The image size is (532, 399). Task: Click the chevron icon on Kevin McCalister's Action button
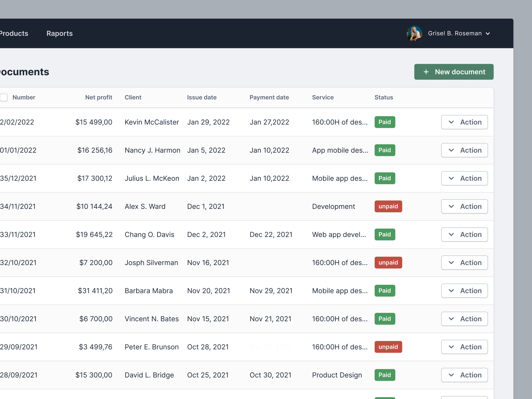tap(451, 122)
